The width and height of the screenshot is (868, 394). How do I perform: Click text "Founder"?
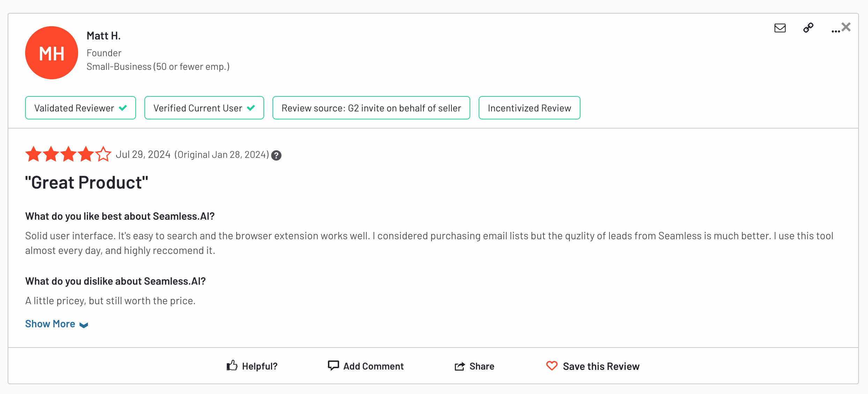(x=104, y=53)
